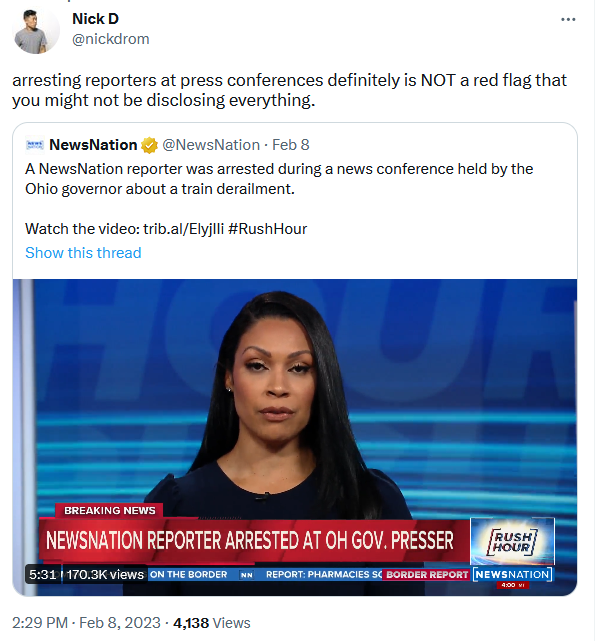
Task: Click the NewsNation logo on video overlay
Action: (513, 574)
